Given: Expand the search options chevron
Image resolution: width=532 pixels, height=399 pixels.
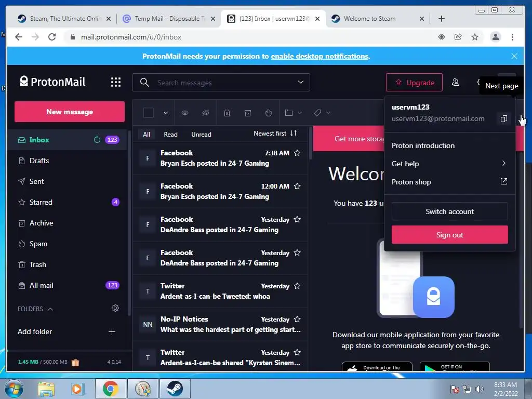Looking at the screenshot, I should click(x=301, y=82).
